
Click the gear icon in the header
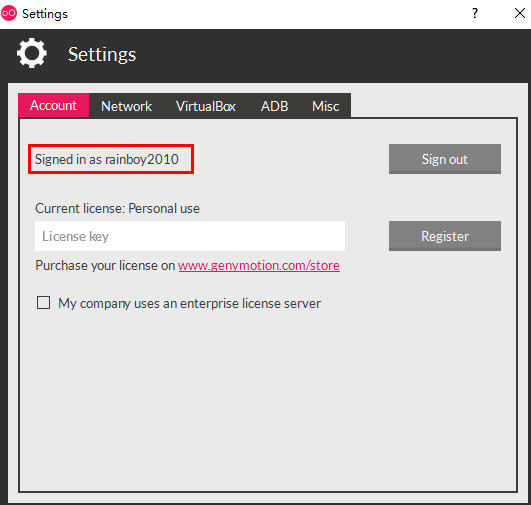(32, 53)
